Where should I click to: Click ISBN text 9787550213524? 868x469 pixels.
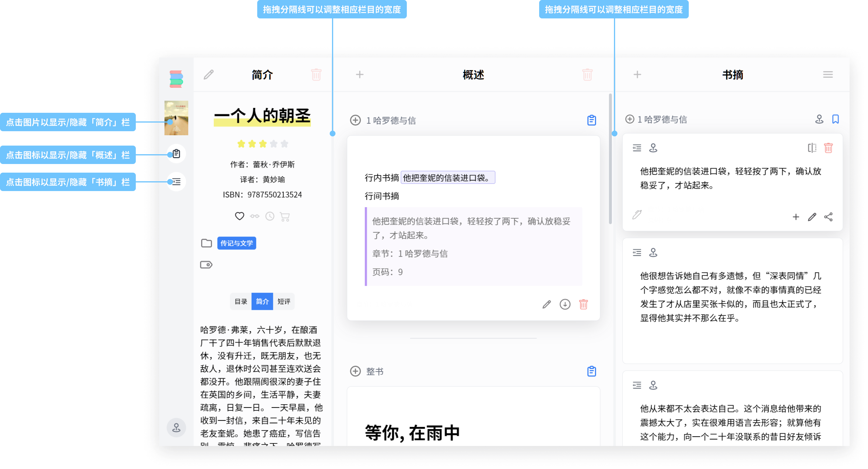click(275, 195)
